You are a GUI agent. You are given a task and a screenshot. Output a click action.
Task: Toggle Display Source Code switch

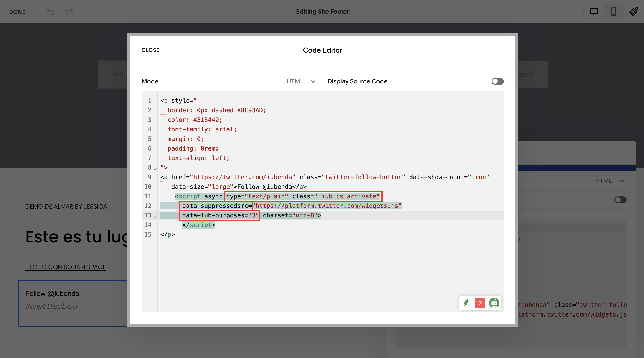[x=497, y=81]
